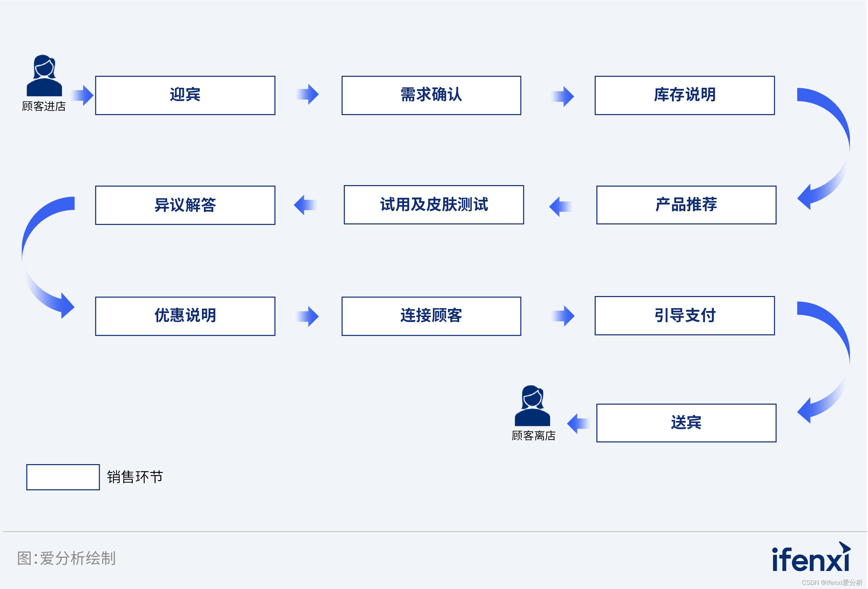Click curved arrow from 异议解答 to 优惠说明
The height and width of the screenshot is (589, 868).
(48, 257)
